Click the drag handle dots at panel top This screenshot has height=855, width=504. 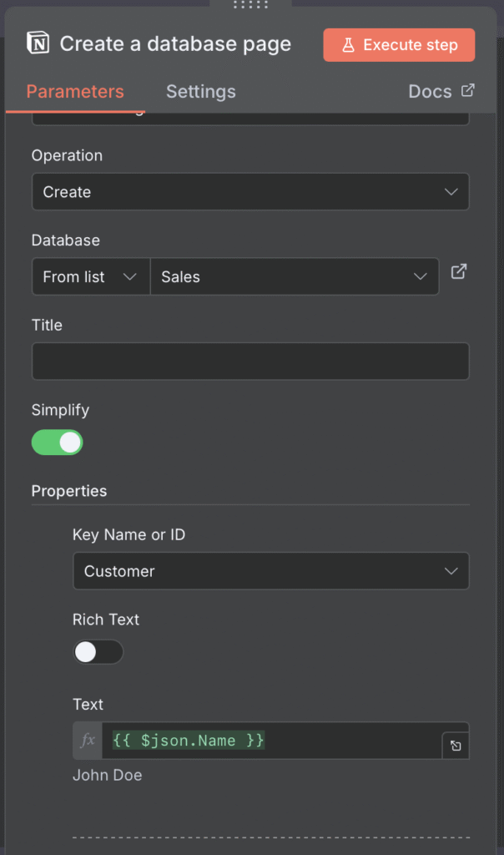(x=250, y=5)
